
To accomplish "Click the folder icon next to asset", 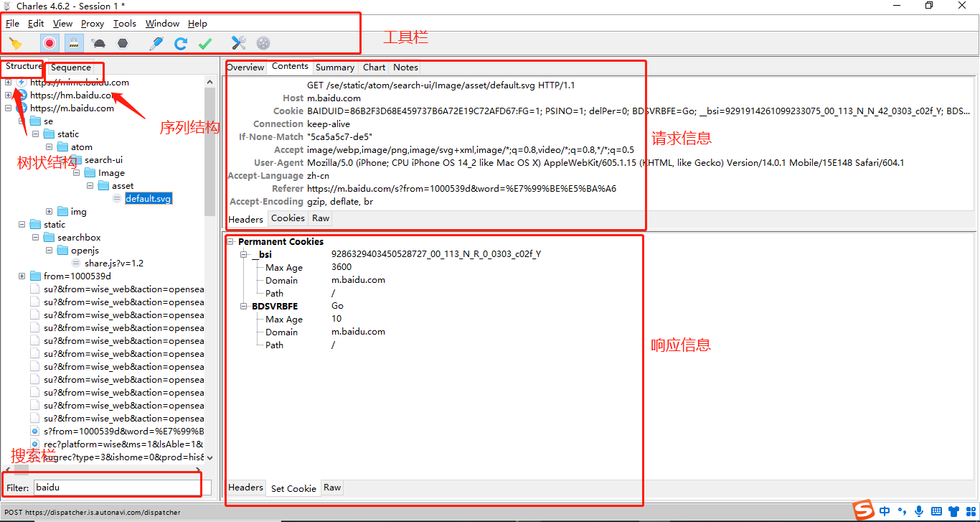I will (103, 186).
